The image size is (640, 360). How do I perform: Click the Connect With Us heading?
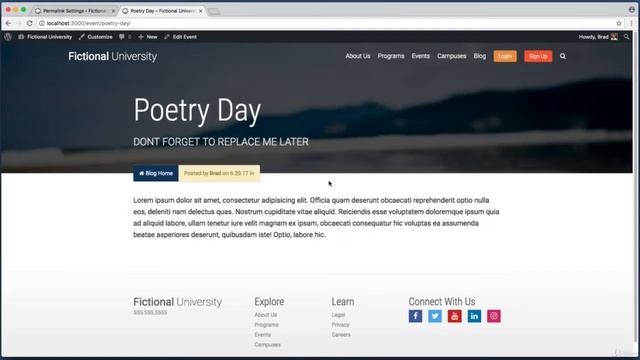[x=442, y=302]
